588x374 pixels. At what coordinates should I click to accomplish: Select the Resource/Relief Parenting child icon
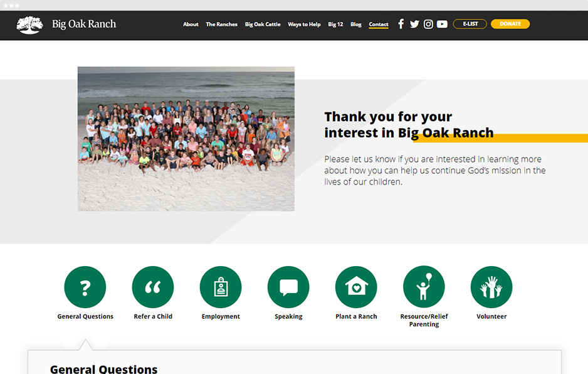(424, 287)
